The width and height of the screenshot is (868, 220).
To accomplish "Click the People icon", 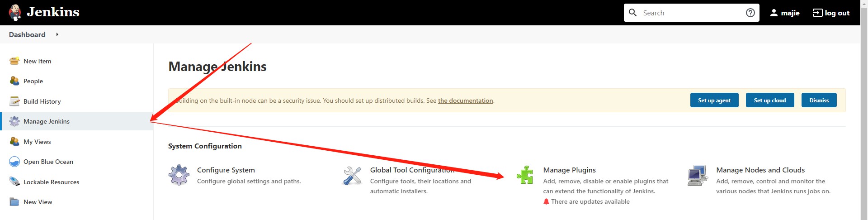I will point(14,81).
